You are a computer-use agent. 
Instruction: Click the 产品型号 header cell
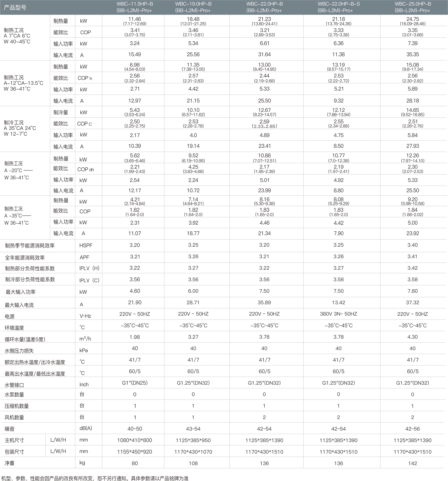point(15,8)
